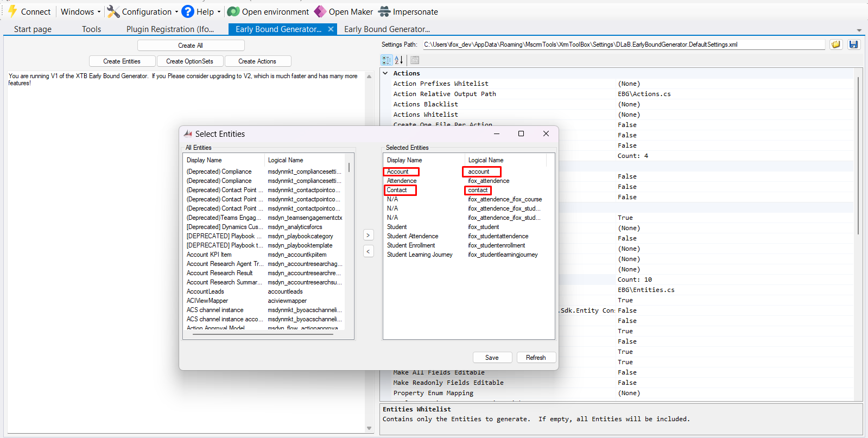Move entity to Selected Entities with right arrow

[x=368, y=235]
